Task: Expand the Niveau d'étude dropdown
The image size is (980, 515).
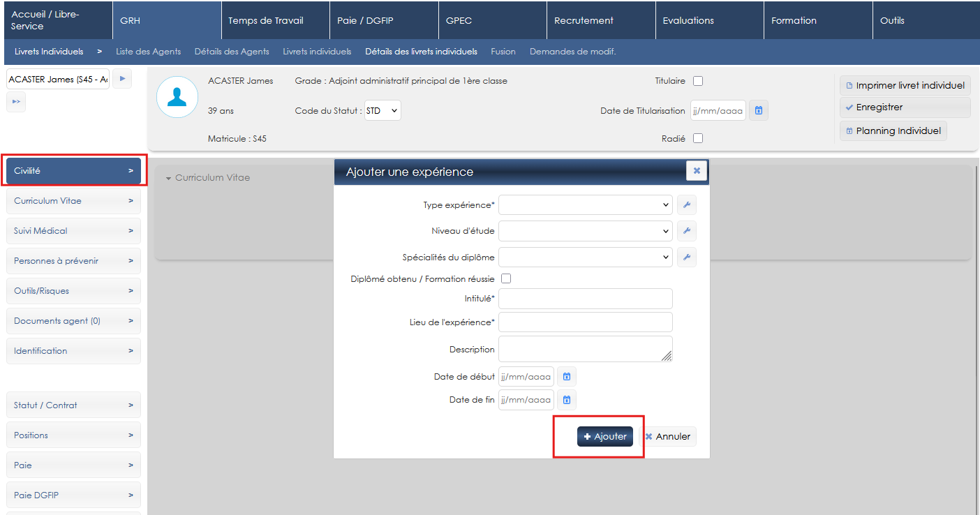Action: tap(585, 231)
